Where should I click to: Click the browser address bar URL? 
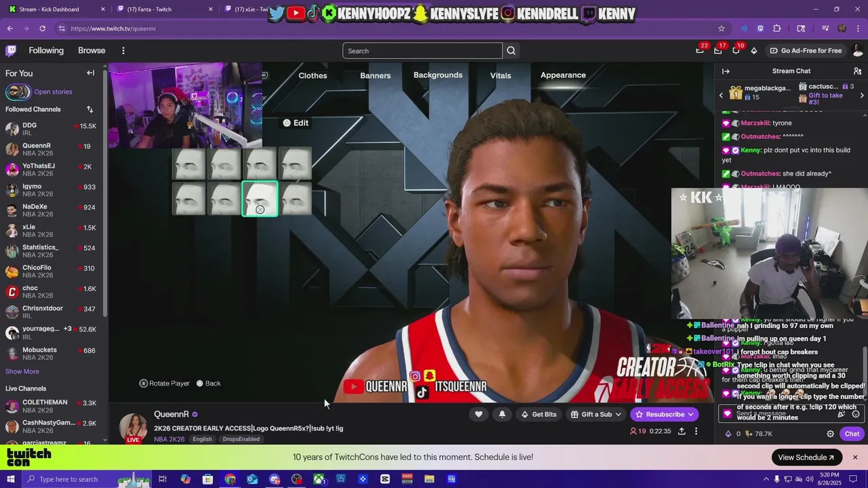click(x=113, y=28)
